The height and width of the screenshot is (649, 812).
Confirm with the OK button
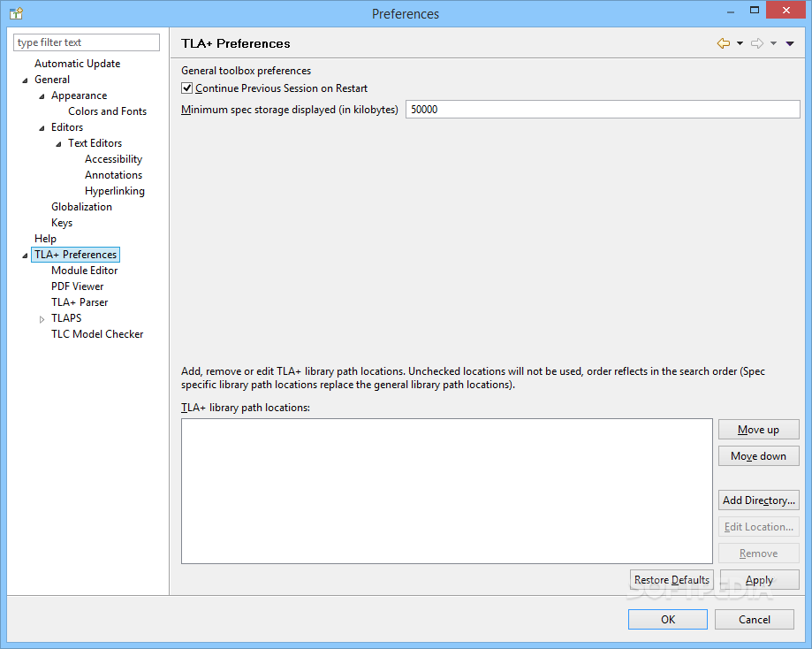click(x=668, y=620)
